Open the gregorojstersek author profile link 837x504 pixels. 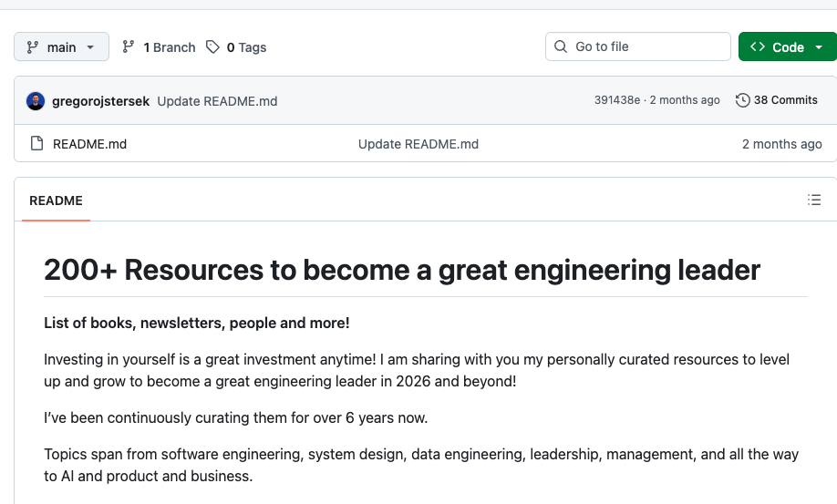click(100, 101)
